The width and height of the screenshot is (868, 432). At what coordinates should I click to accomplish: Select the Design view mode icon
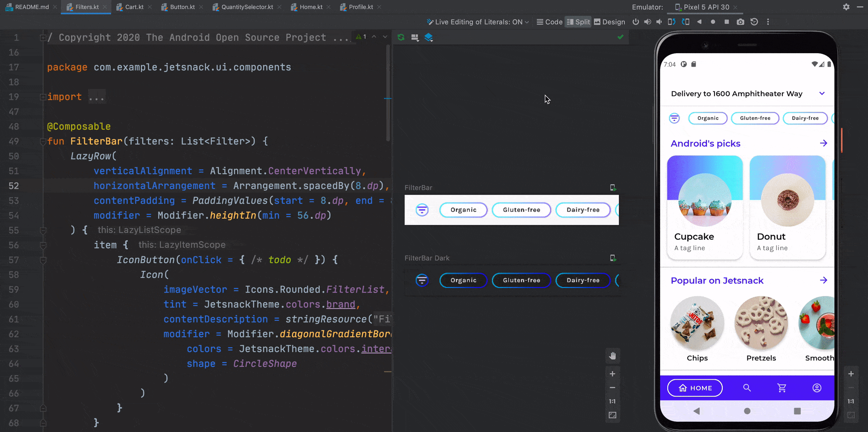click(x=598, y=22)
